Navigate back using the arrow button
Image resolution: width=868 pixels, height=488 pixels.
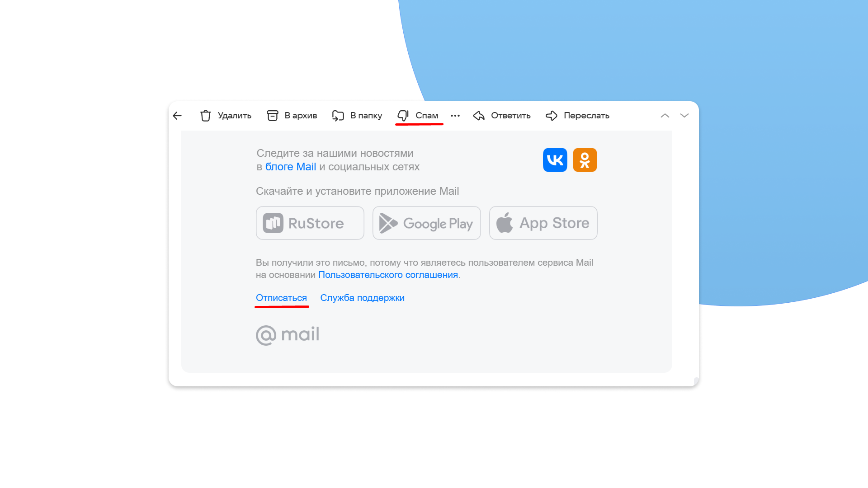tap(177, 116)
